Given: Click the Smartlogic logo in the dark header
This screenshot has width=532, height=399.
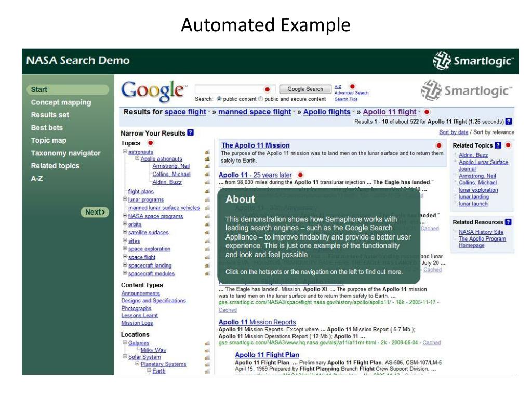Looking at the screenshot, I should coord(473,61).
